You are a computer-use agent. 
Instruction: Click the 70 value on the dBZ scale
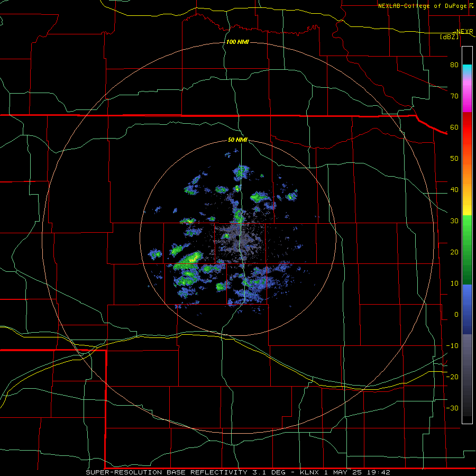(x=454, y=96)
